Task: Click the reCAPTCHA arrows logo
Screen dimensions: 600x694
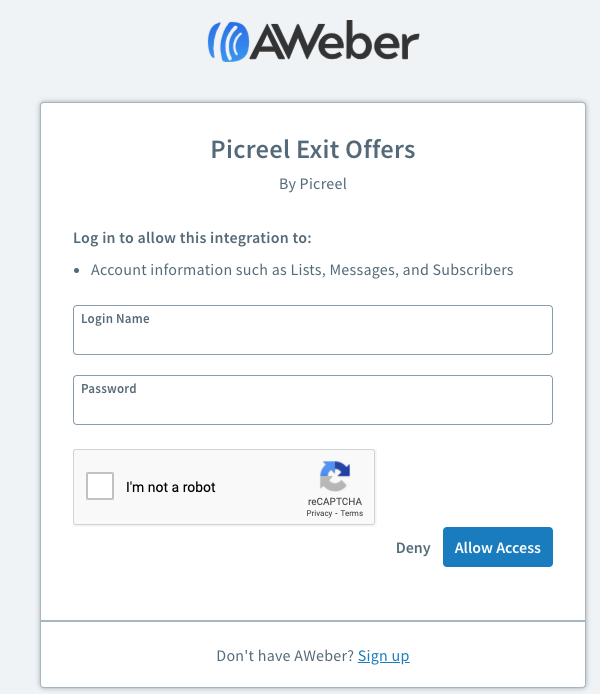Action: [x=335, y=476]
